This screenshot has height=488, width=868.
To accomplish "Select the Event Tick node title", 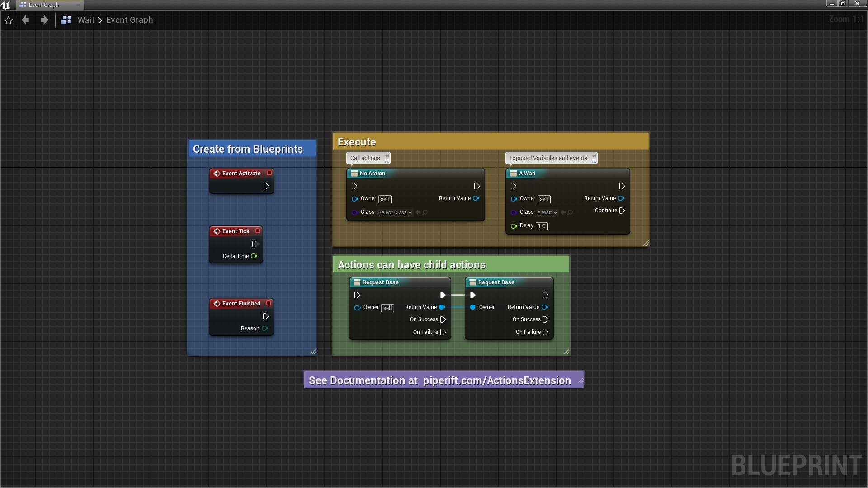I will point(236,231).
